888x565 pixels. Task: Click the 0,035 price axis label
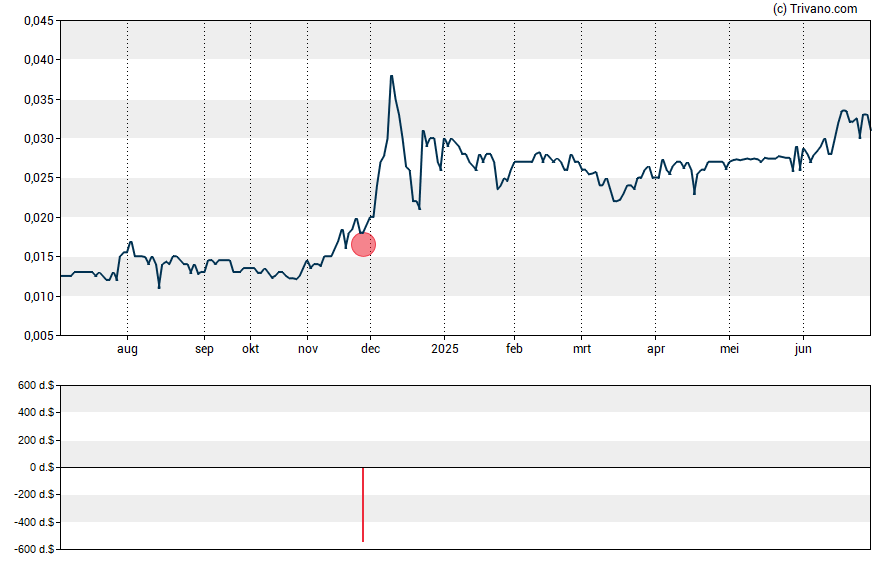[39, 100]
